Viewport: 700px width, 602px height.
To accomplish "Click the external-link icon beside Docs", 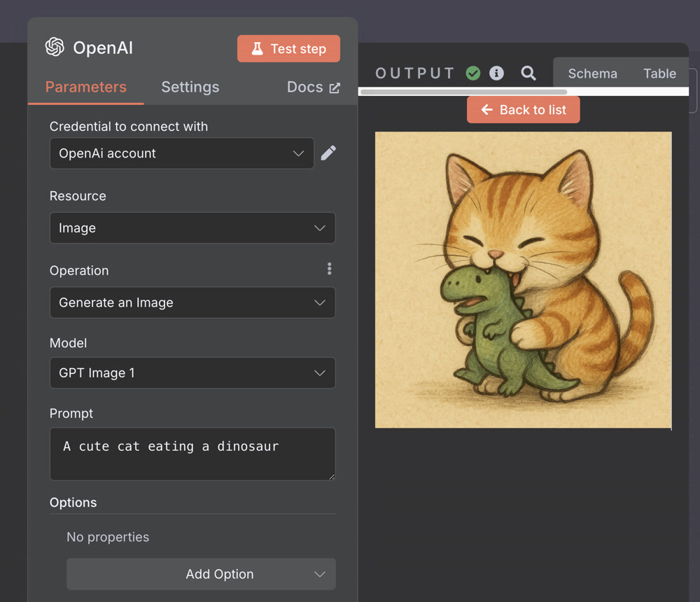I will coord(335,87).
